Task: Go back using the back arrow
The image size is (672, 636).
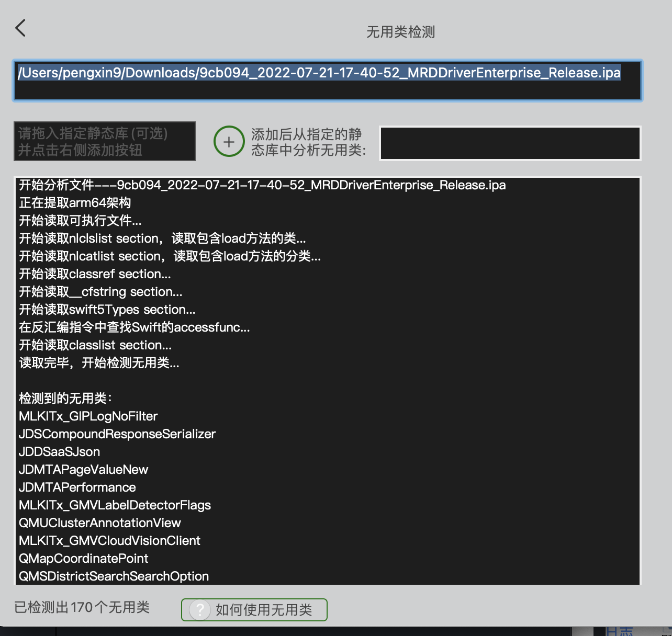Action: coord(20,28)
